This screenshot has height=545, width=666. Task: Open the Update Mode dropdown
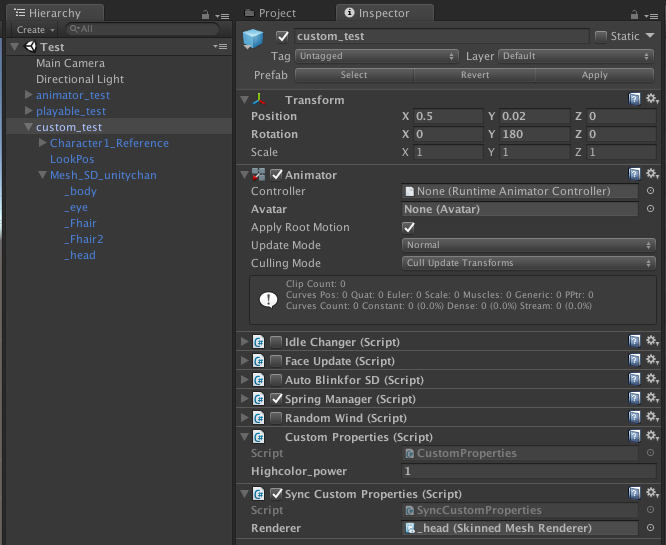[528, 245]
